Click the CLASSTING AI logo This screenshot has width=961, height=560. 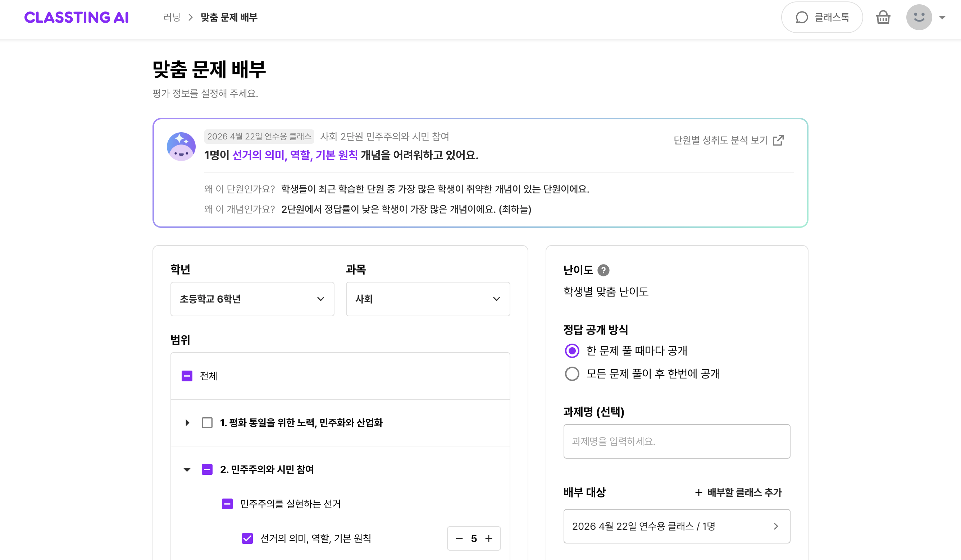coord(76,17)
